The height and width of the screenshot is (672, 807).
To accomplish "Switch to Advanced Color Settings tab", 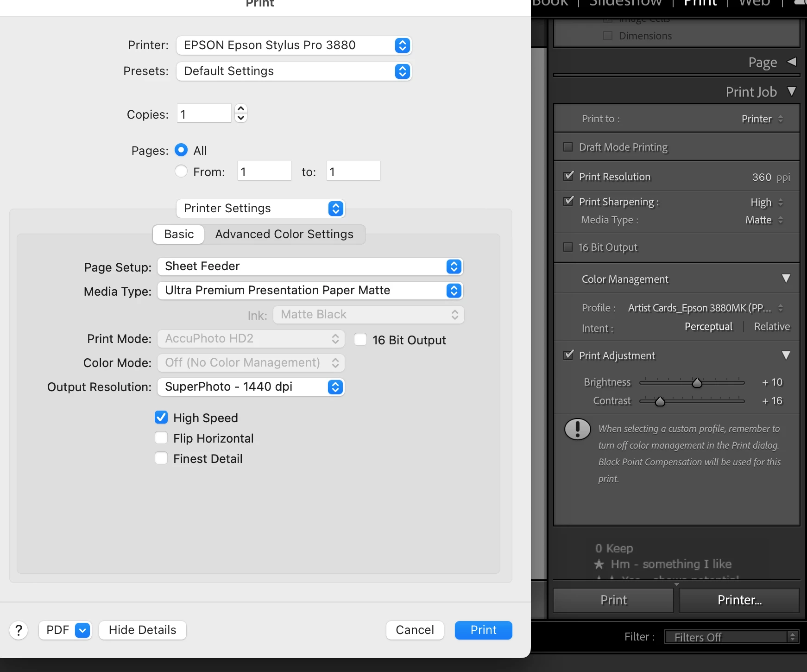I will [284, 235].
